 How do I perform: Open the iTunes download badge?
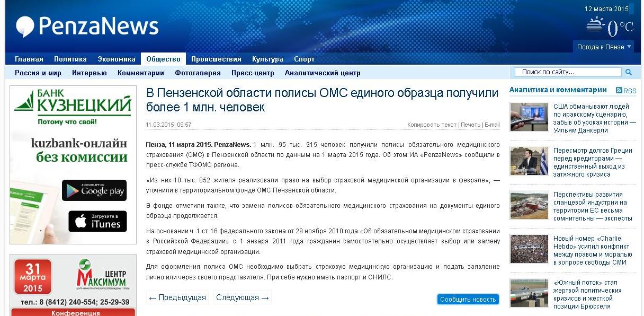(x=97, y=221)
